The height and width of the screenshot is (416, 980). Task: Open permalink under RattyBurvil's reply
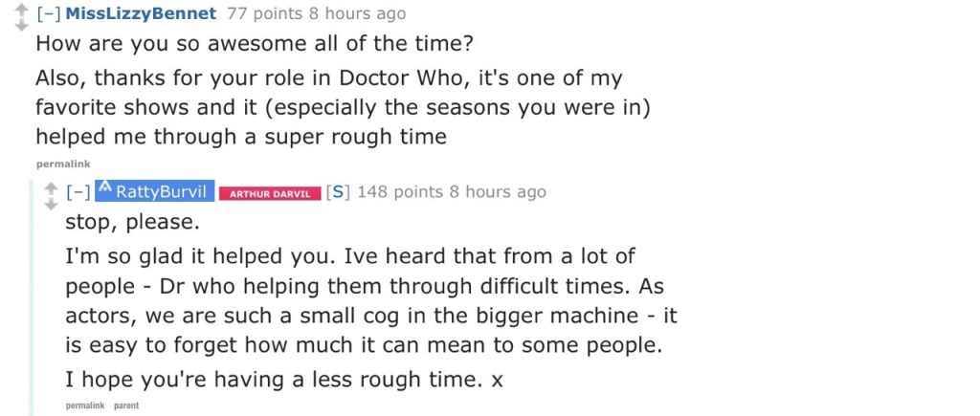tap(84, 405)
